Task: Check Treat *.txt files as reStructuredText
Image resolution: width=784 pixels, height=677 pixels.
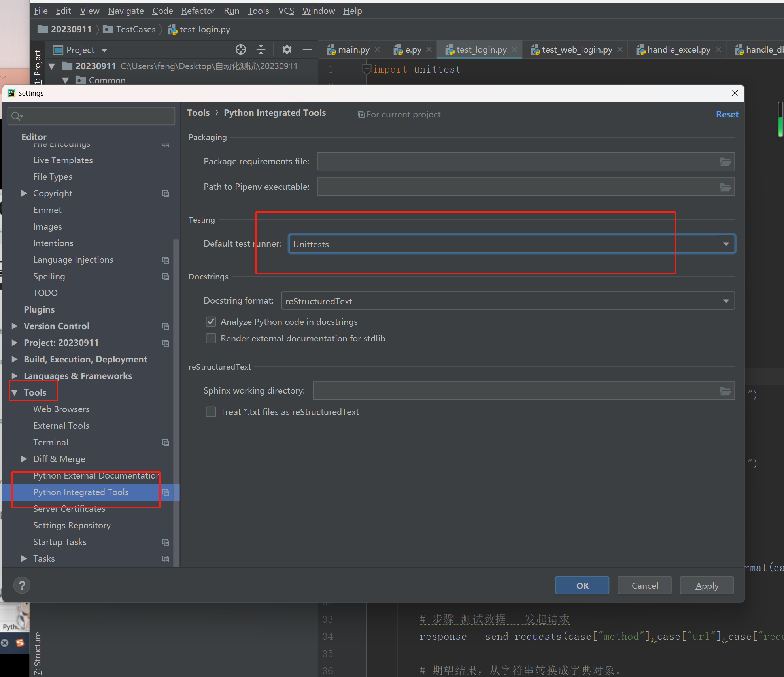Action: (x=211, y=412)
